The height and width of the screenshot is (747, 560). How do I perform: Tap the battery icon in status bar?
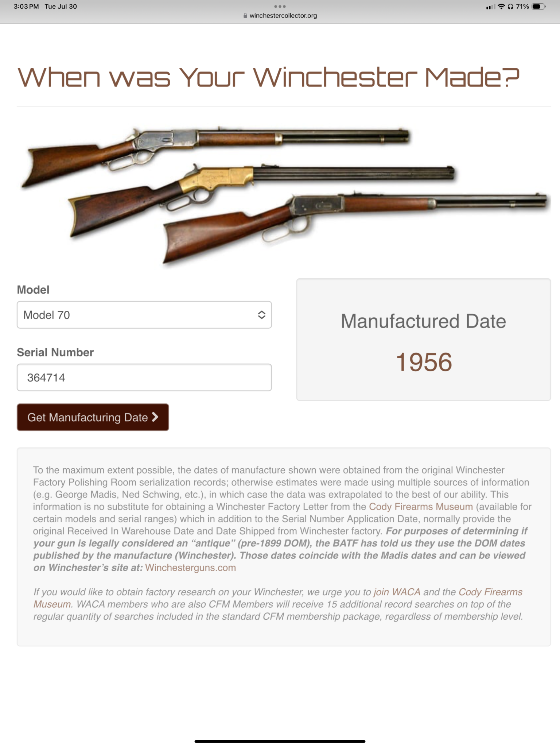point(539,7)
